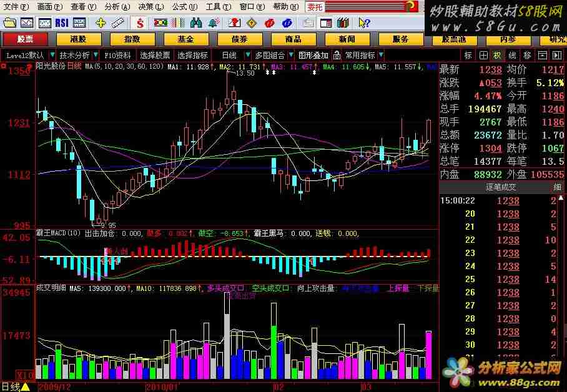
Task: Click the 选择指标 button
Action: pyautogui.click(x=192, y=56)
